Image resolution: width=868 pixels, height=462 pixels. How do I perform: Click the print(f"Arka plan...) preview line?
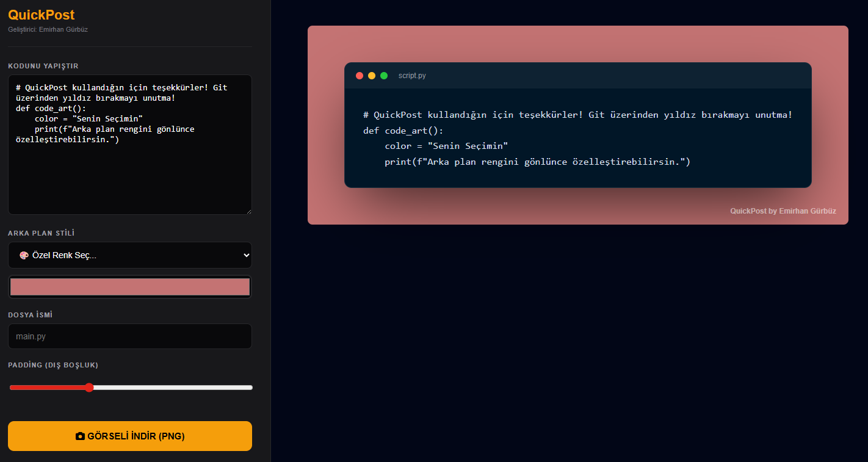[537, 162]
